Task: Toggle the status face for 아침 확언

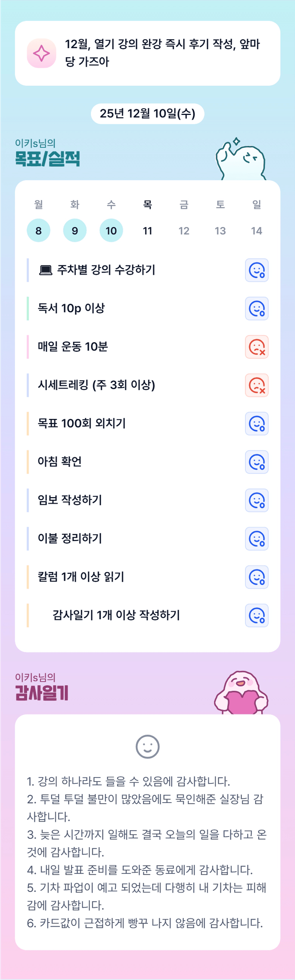Action: coord(256,462)
